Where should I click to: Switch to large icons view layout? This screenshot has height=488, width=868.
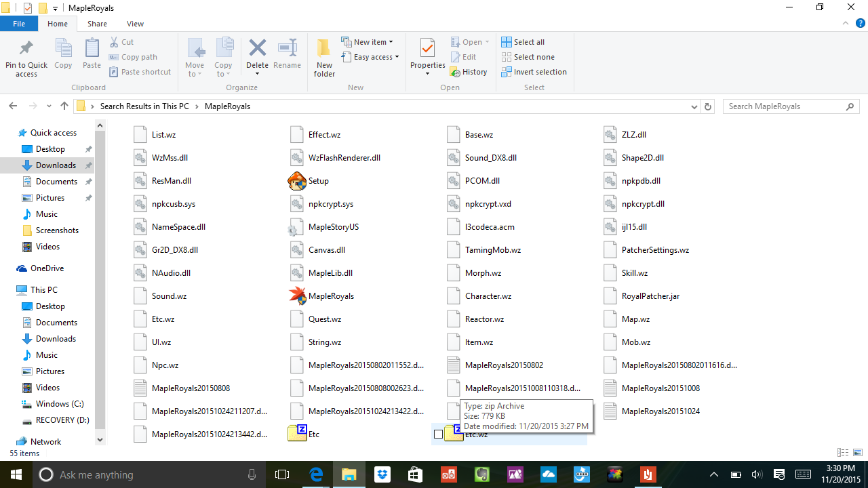[858, 453]
